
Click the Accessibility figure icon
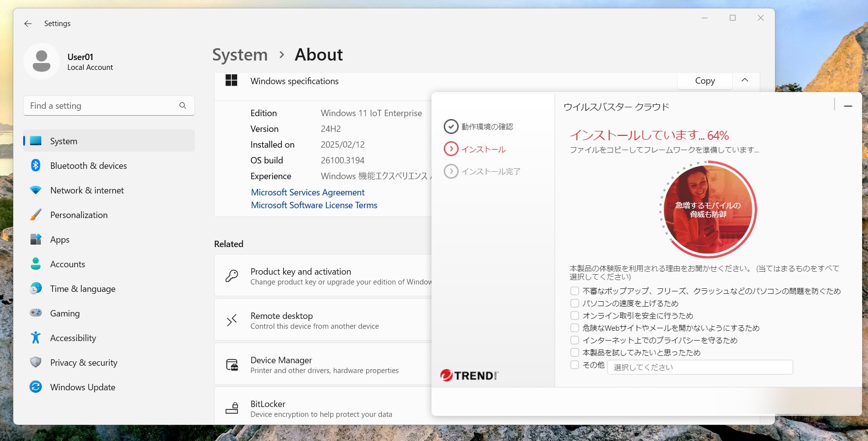tap(36, 338)
